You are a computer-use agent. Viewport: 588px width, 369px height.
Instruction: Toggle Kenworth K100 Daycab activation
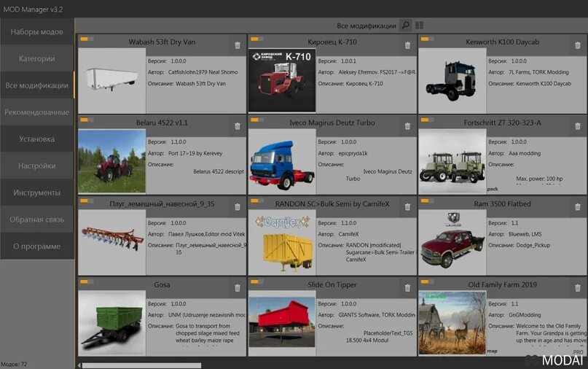tap(427, 39)
